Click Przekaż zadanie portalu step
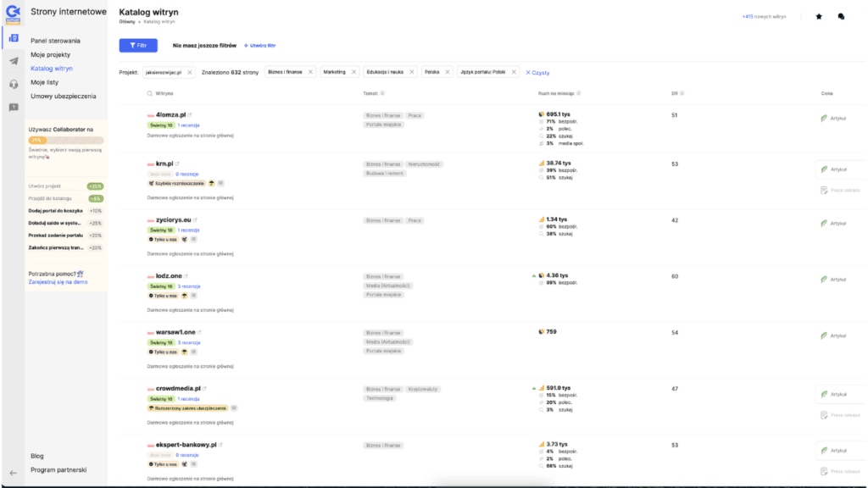This screenshot has height=488, width=868. pyautogui.click(x=66, y=236)
